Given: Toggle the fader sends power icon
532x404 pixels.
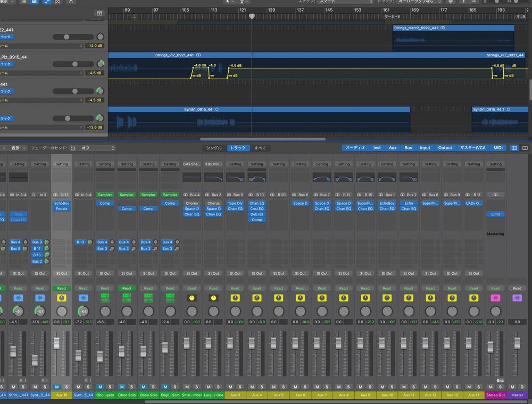Looking at the screenshot, I should (73, 148).
